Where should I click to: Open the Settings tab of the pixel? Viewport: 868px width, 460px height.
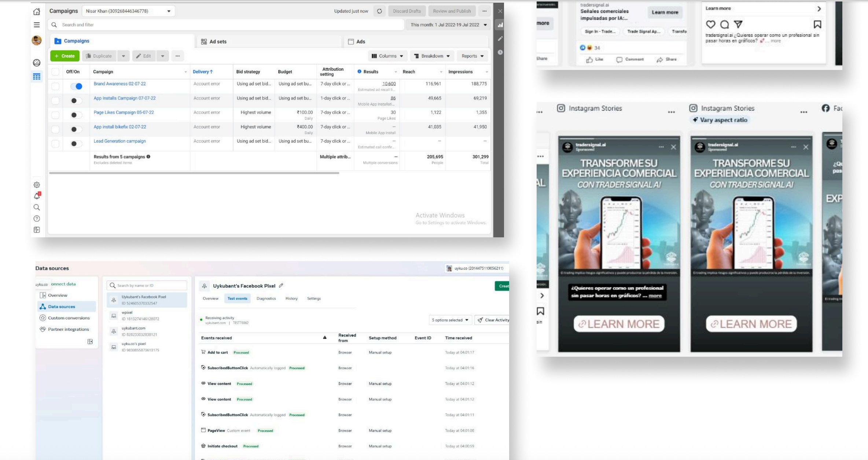coord(314,298)
